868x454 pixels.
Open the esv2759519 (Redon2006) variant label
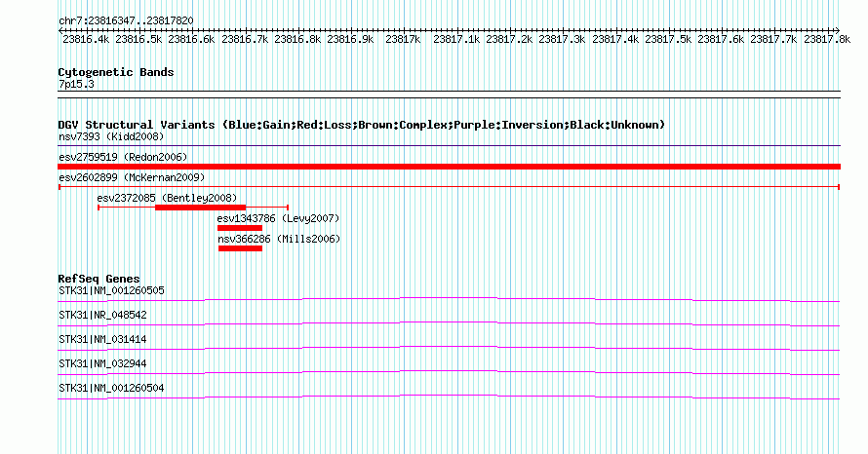pos(123,157)
